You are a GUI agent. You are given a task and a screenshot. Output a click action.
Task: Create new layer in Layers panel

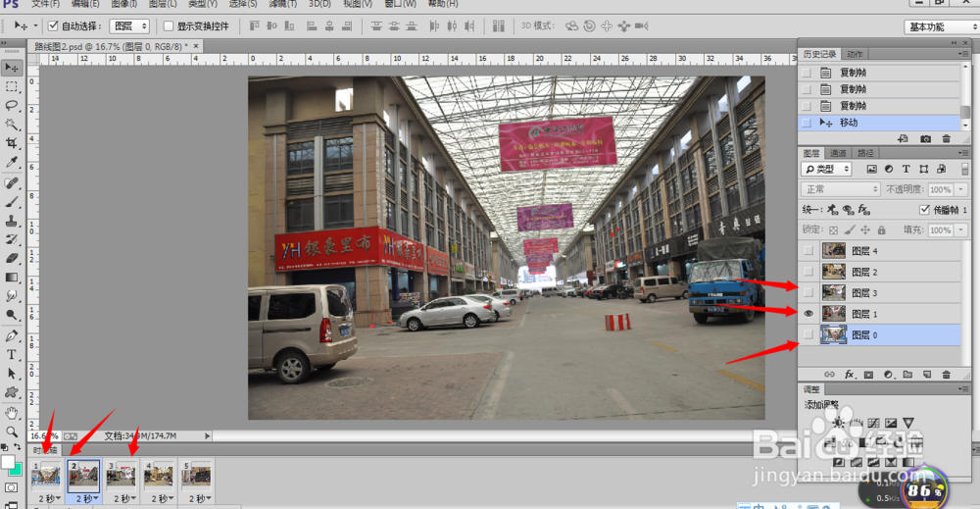(927, 375)
